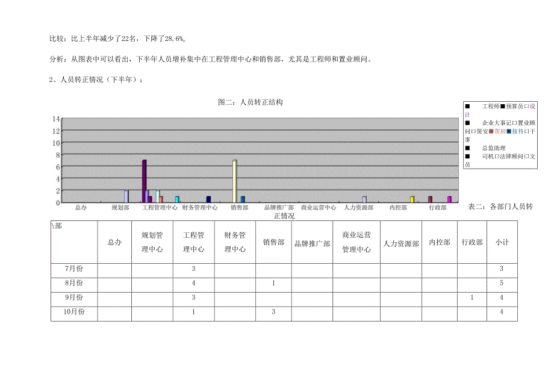Select value 3 in 10月份 销售部 cell

[x=273, y=312]
